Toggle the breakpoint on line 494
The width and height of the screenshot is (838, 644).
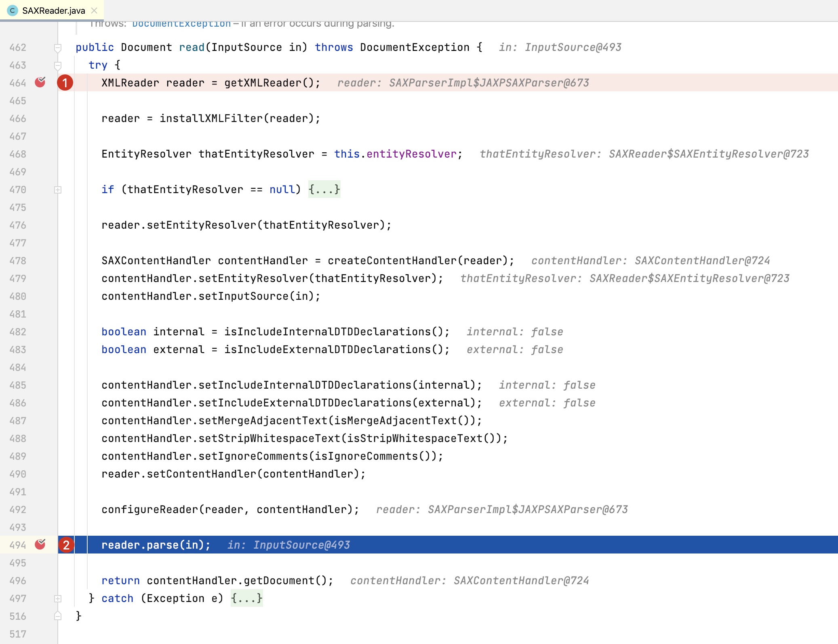[40, 545]
